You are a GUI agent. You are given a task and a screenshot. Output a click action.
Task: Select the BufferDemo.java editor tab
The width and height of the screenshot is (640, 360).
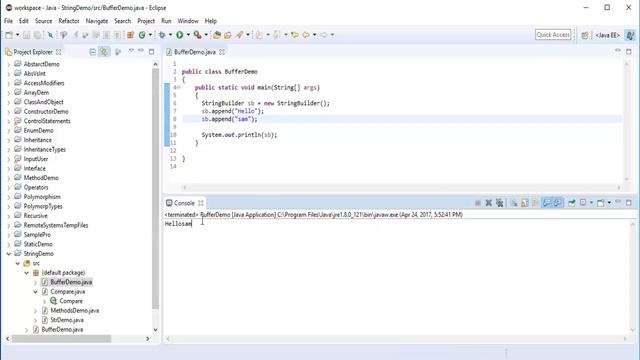[195, 52]
